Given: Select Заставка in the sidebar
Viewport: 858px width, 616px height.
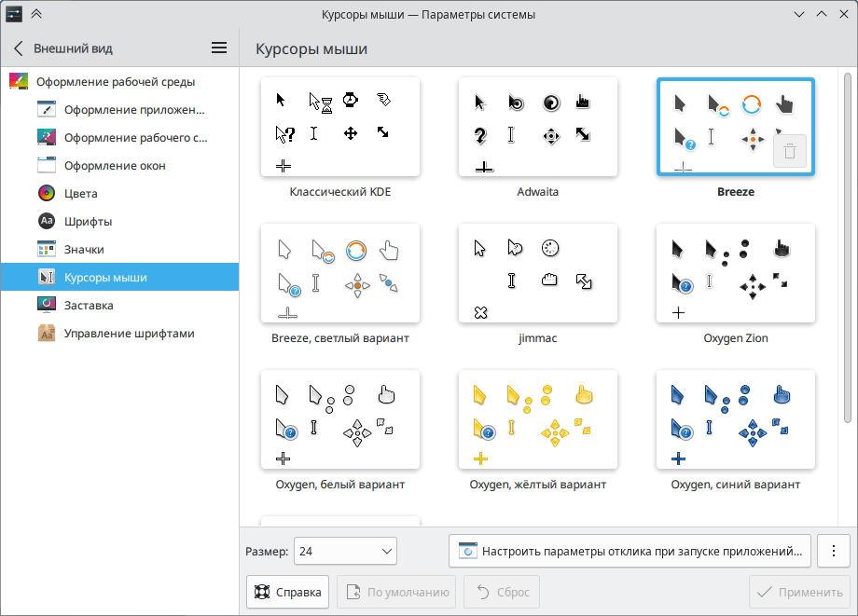Looking at the screenshot, I should (x=119, y=305).
